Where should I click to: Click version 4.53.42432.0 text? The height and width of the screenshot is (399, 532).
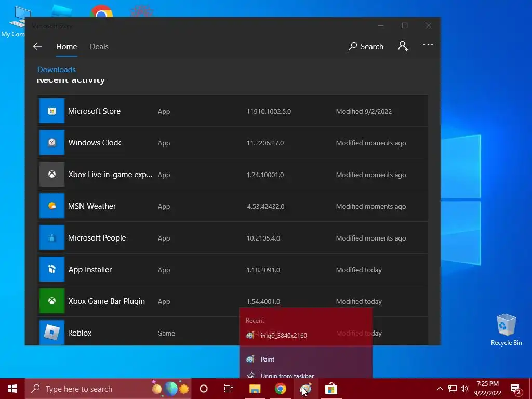[265, 207]
